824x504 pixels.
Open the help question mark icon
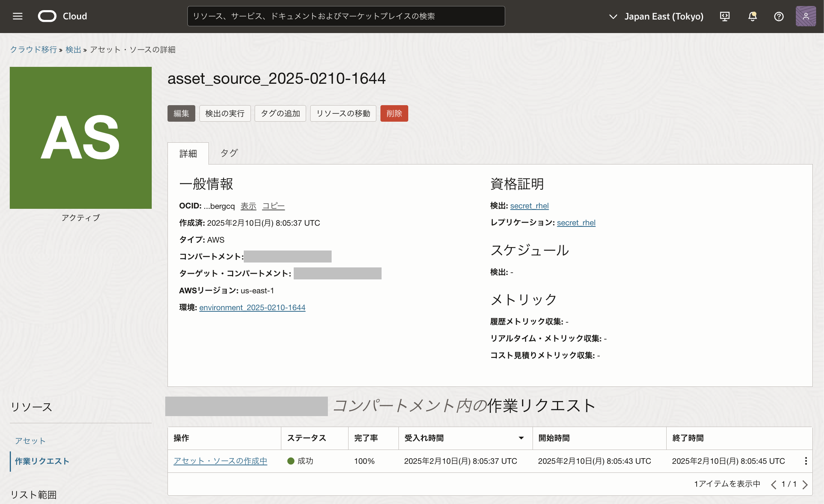(x=779, y=16)
